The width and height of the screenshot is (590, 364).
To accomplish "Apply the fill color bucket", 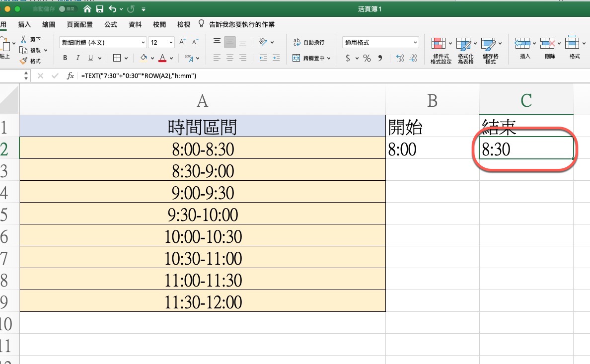I will click(144, 58).
